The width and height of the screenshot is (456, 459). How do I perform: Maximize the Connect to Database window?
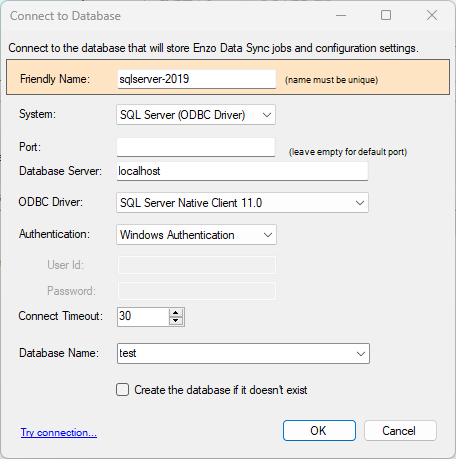click(386, 15)
